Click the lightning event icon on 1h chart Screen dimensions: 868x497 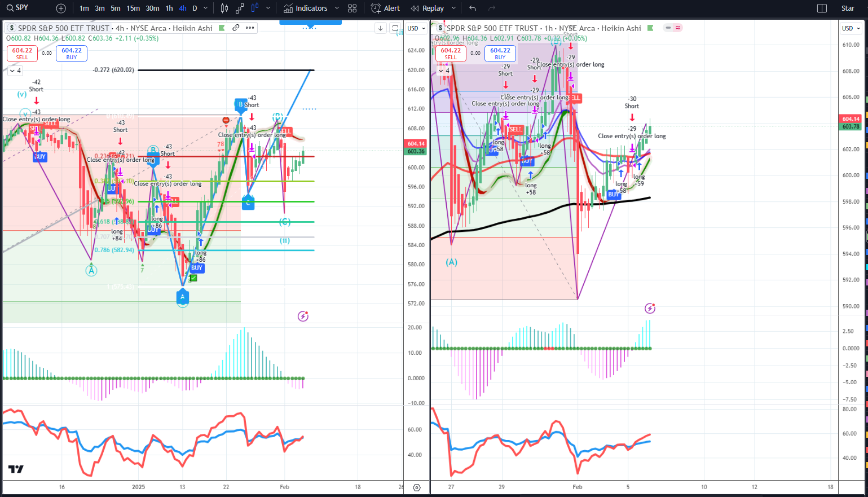pyautogui.click(x=650, y=308)
